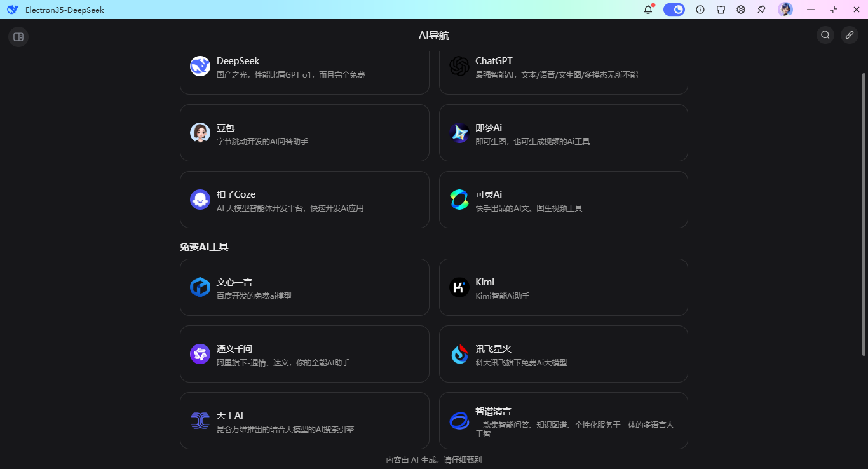Click the 智谱清言 logo icon
Screen dimensions: 868x469
tap(459, 421)
